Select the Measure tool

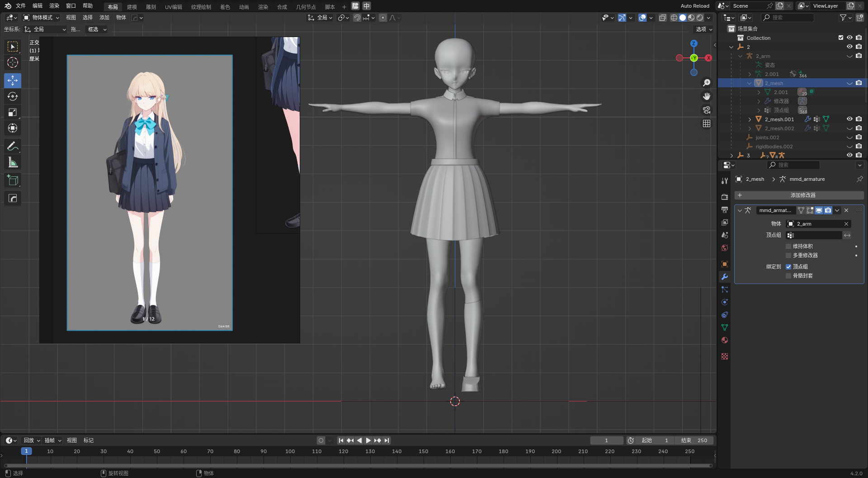pyautogui.click(x=13, y=162)
